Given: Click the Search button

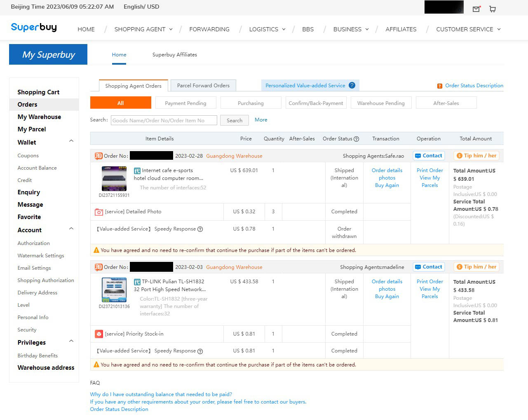Looking at the screenshot, I should click(x=235, y=120).
